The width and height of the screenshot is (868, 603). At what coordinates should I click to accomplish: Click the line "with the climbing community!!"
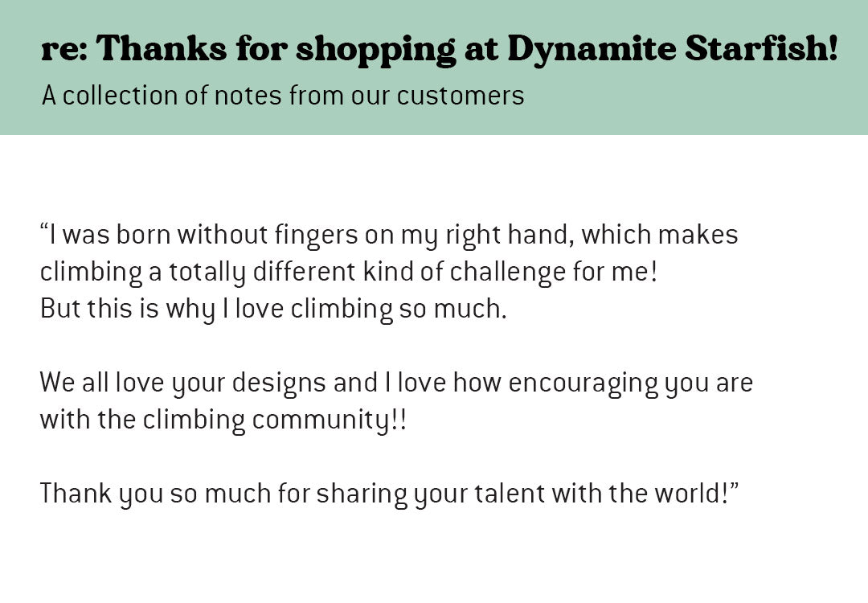tap(223, 420)
